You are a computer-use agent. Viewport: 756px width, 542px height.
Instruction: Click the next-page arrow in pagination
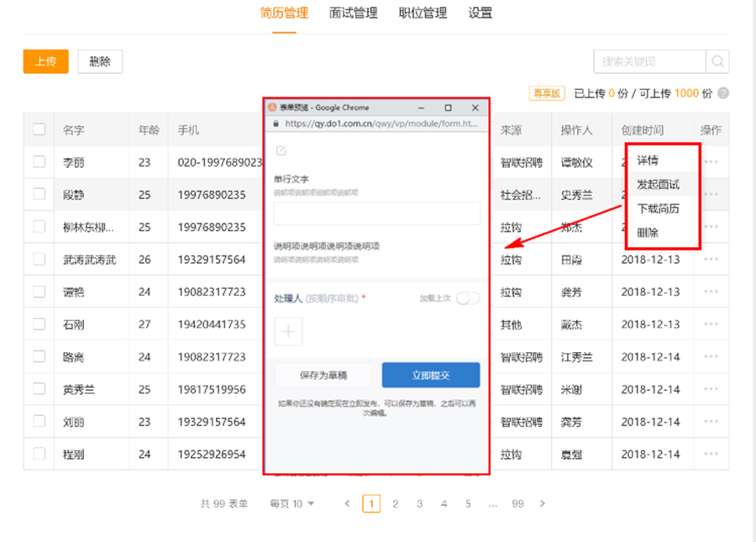click(x=543, y=503)
